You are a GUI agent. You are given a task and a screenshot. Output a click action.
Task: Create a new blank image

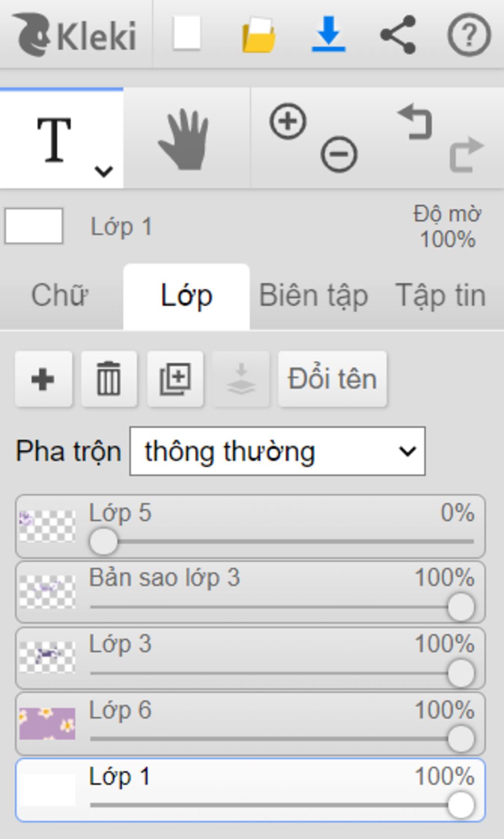tap(187, 34)
